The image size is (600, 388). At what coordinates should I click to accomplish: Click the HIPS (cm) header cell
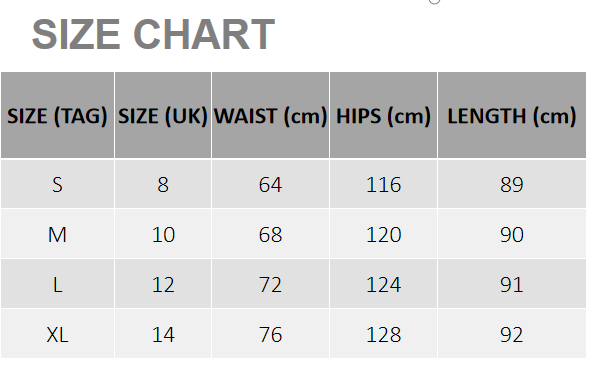point(383,115)
